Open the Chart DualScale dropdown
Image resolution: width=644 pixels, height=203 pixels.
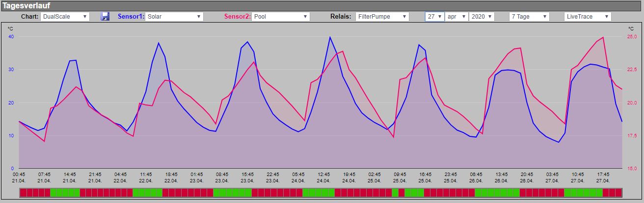pyautogui.click(x=65, y=16)
